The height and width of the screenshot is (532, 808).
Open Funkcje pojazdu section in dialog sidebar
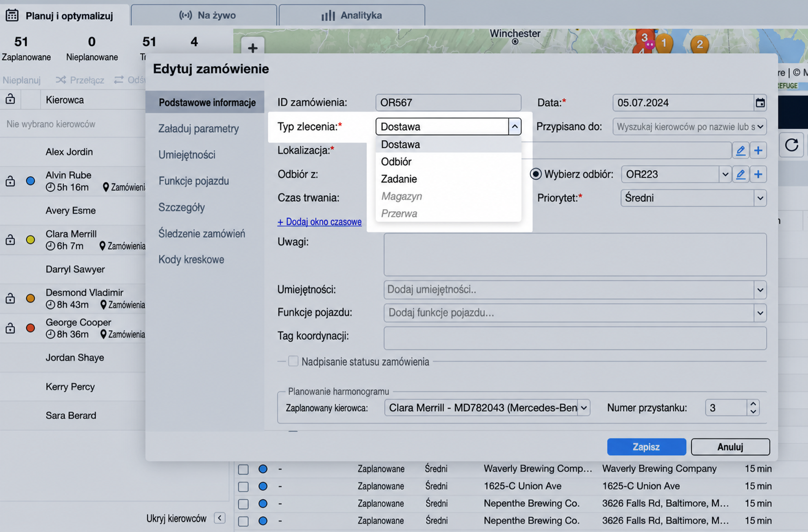194,181
